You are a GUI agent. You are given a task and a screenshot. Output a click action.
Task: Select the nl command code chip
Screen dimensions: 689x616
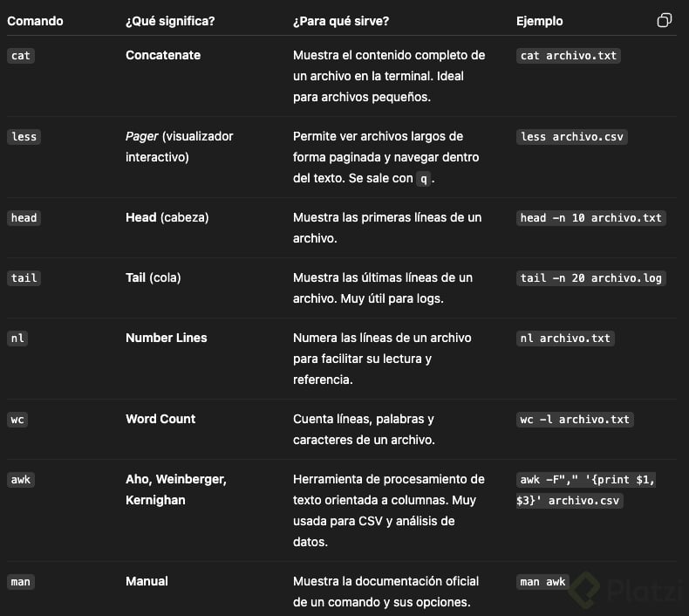point(17,339)
